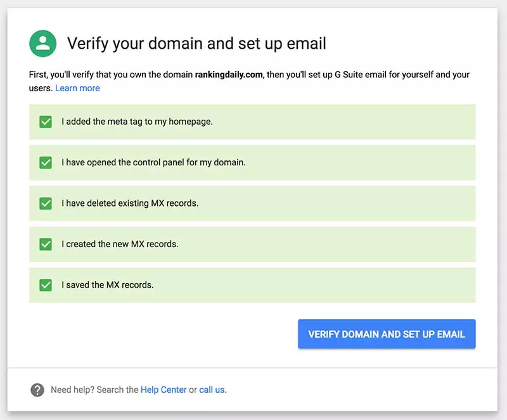Click the 'I saved the MX records' label

pyautogui.click(x=108, y=285)
